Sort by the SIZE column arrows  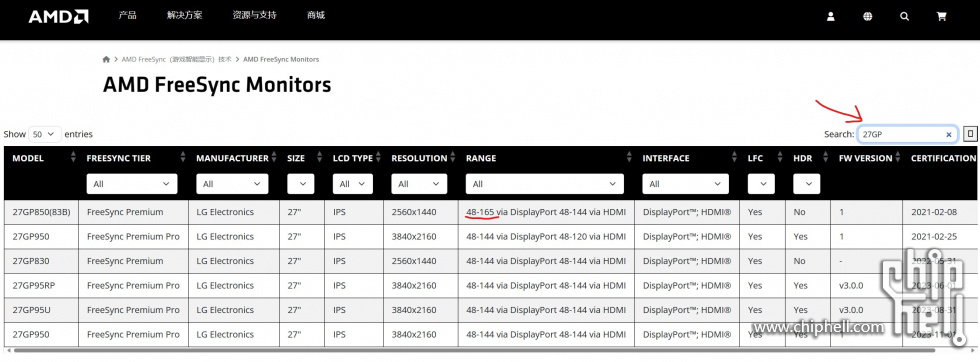pos(320,158)
